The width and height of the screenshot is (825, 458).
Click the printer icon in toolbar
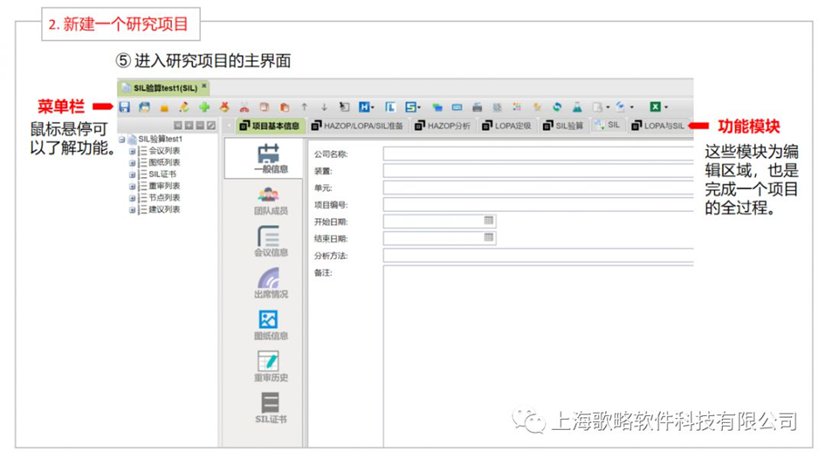477,107
